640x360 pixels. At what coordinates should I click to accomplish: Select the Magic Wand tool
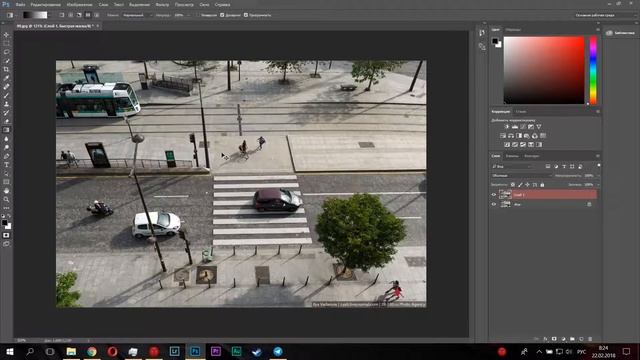[x=6, y=60]
